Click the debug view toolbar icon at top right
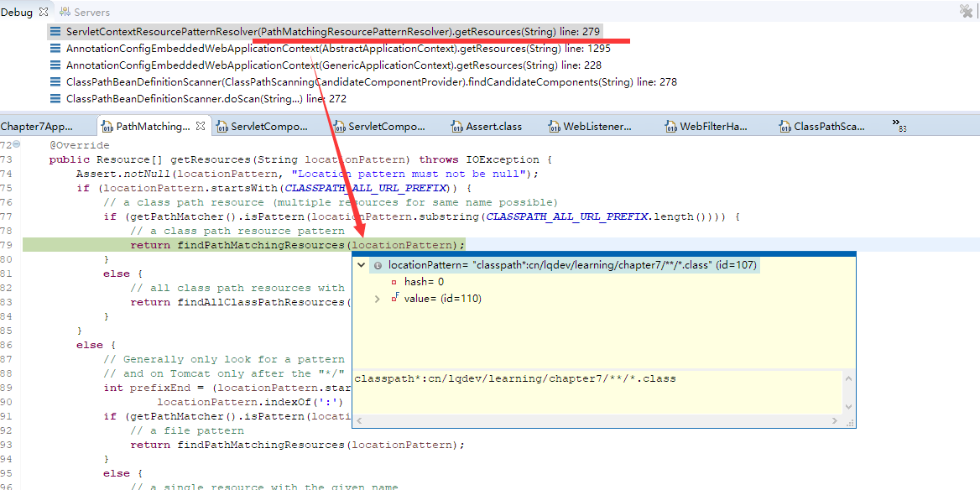Screen dimensions: 980x490 966,12
